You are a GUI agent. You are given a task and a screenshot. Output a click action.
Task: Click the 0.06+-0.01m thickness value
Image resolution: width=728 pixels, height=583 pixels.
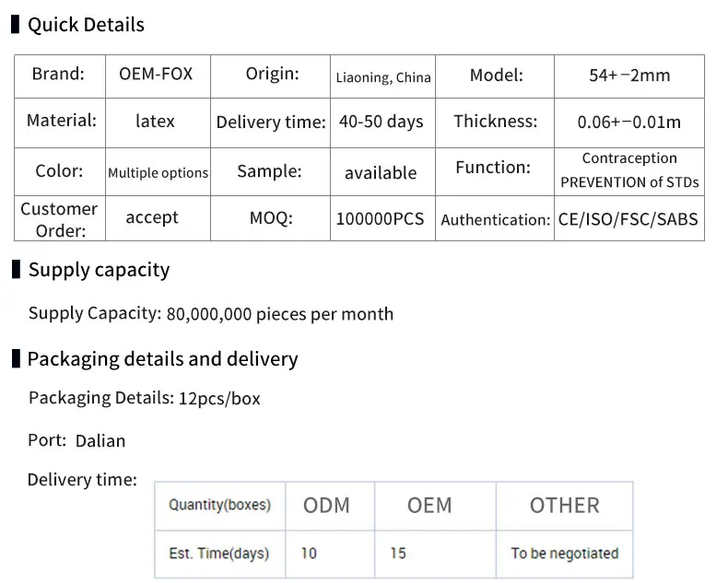tap(629, 122)
